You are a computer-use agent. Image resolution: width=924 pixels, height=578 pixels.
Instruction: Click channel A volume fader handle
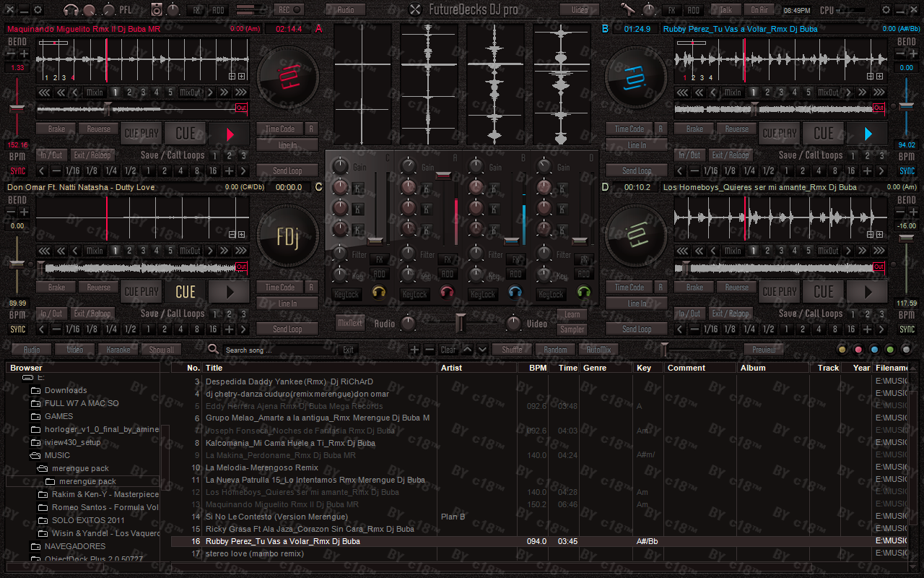pyautogui.click(x=443, y=175)
